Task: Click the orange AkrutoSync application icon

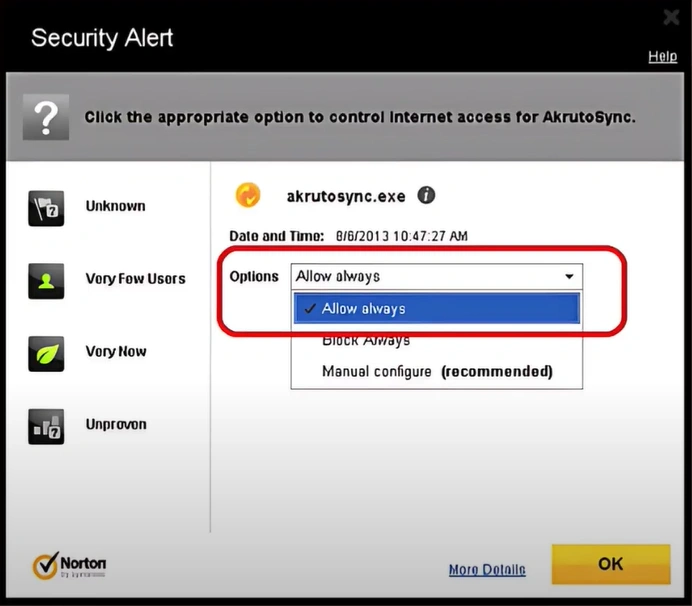Action: point(248,195)
